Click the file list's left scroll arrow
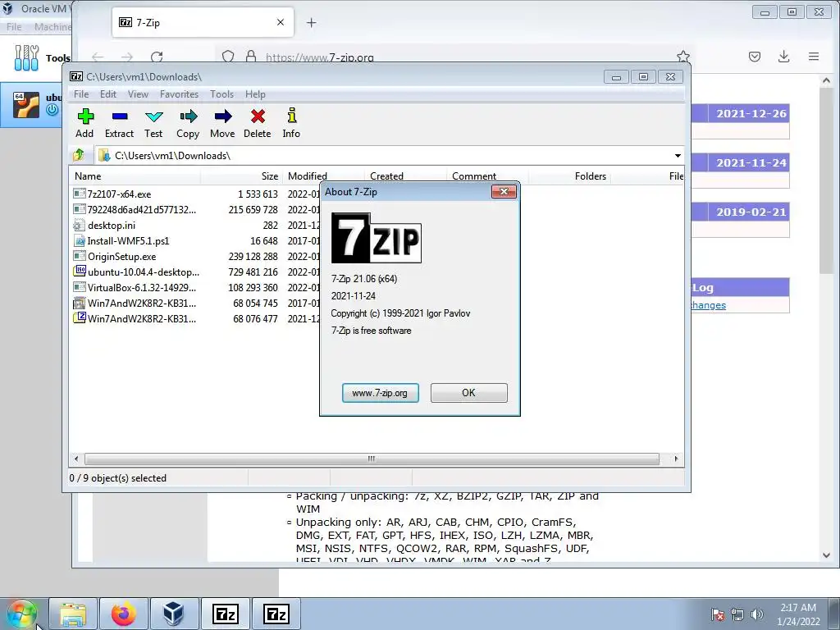 click(76, 459)
